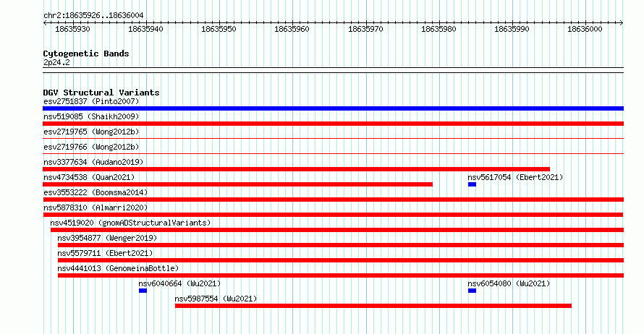Select the red nsv4734538 variant bar

(238, 184)
